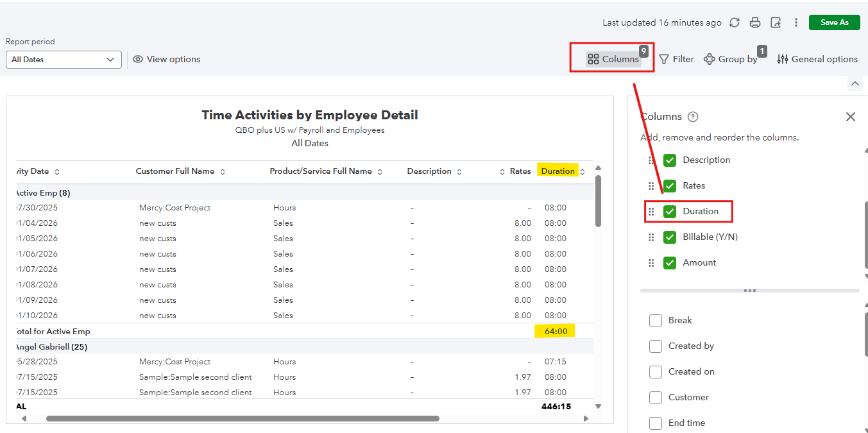This screenshot has width=868, height=433.
Task: Click View options
Action: point(167,59)
